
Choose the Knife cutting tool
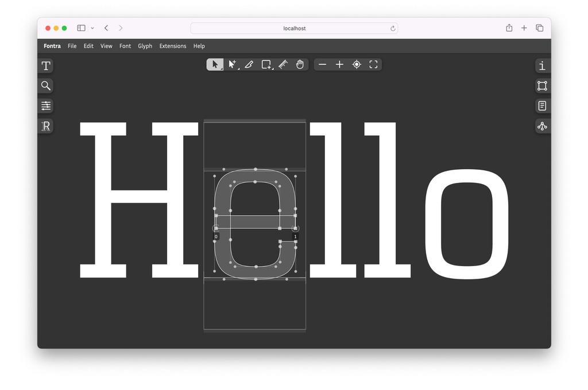point(283,64)
